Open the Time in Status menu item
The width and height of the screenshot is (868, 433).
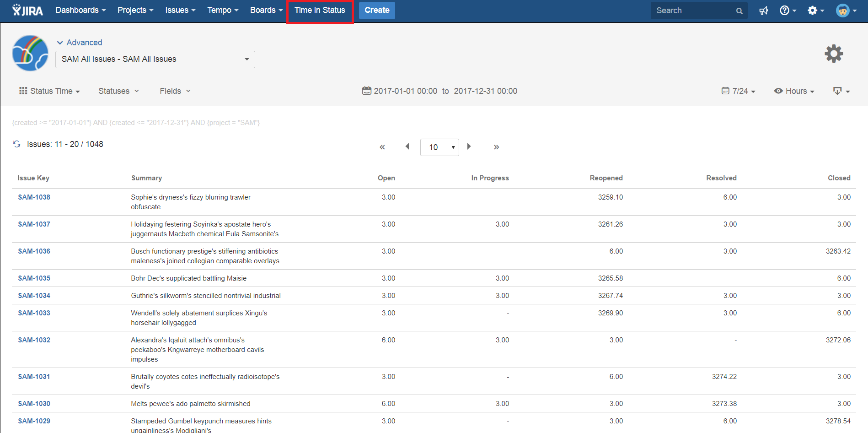[x=320, y=11]
